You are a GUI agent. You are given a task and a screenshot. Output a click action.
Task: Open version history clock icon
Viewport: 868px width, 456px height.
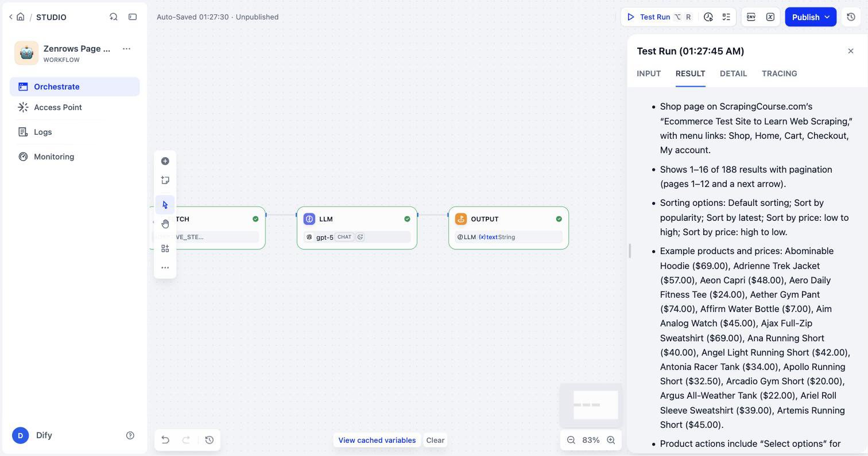point(851,17)
